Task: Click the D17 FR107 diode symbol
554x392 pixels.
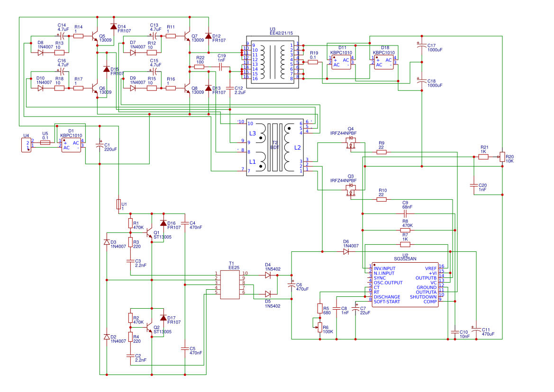Action: [163, 318]
